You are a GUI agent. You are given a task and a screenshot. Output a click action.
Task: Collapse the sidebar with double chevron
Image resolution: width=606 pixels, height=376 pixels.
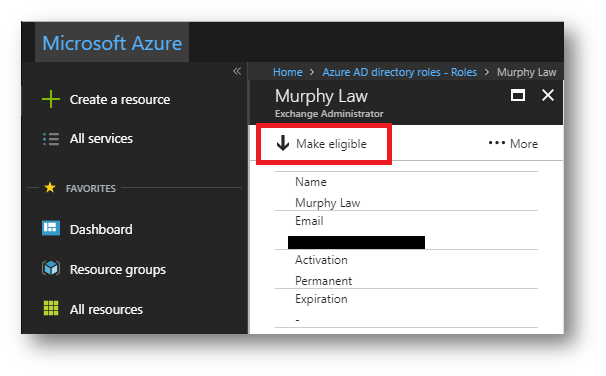point(237,71)
